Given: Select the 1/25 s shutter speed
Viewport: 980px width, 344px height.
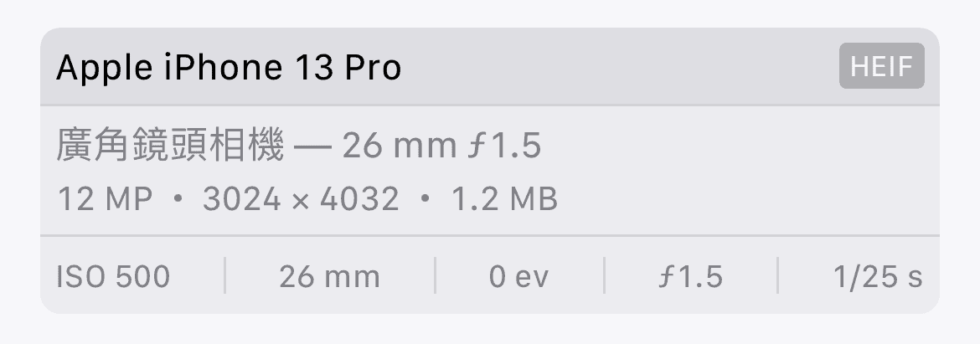Looking at the screenshot, I should (878, 276).
